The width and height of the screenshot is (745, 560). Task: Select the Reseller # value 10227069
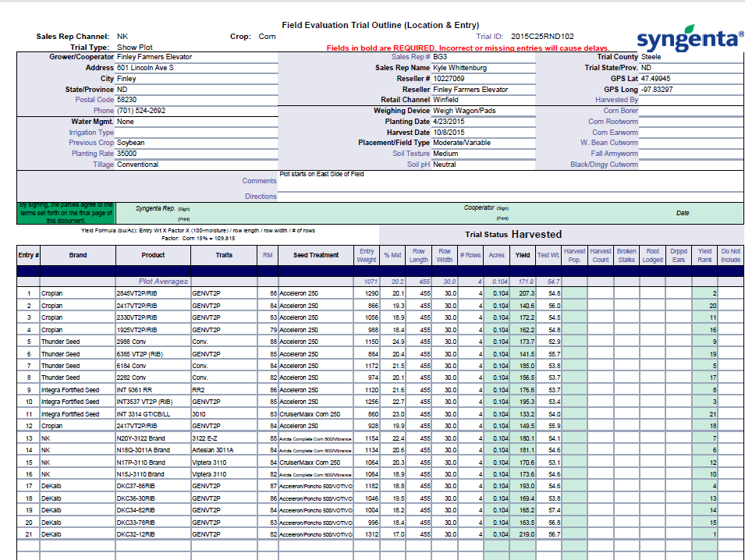(449, 79)
